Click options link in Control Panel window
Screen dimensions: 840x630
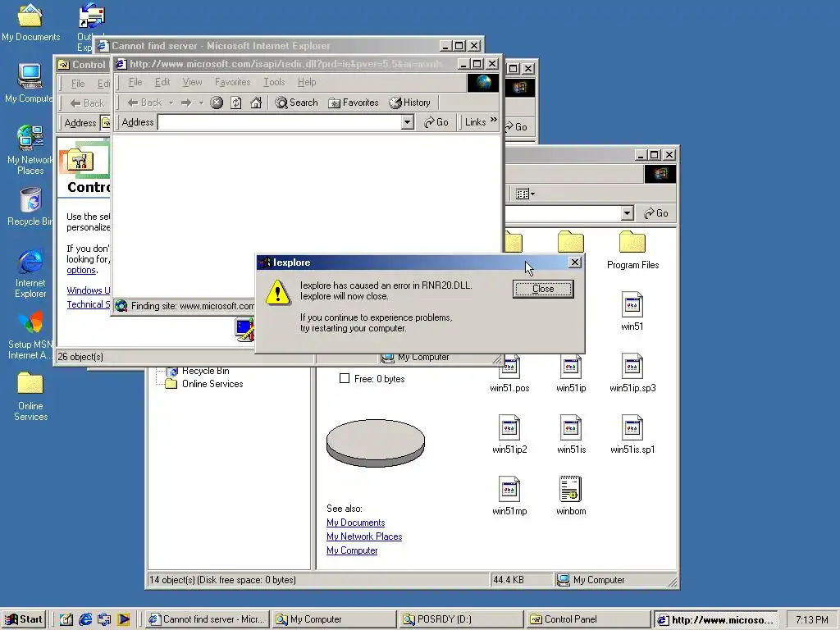81,270
